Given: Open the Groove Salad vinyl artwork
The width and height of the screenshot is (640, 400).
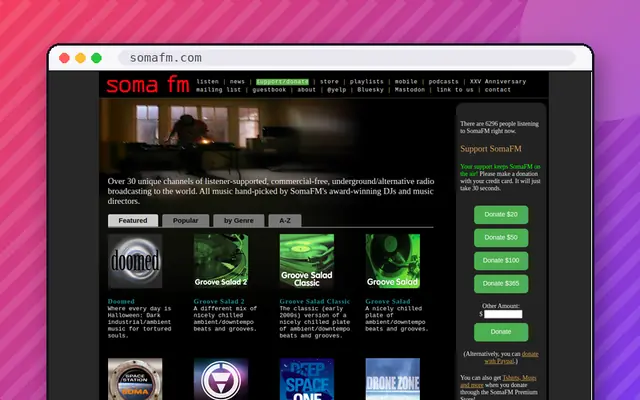Looking at the screenshot, I should [393, 261].
